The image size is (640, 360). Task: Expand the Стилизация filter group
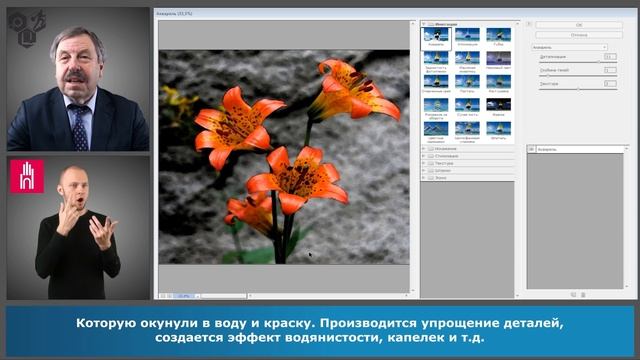pos(424,156)
